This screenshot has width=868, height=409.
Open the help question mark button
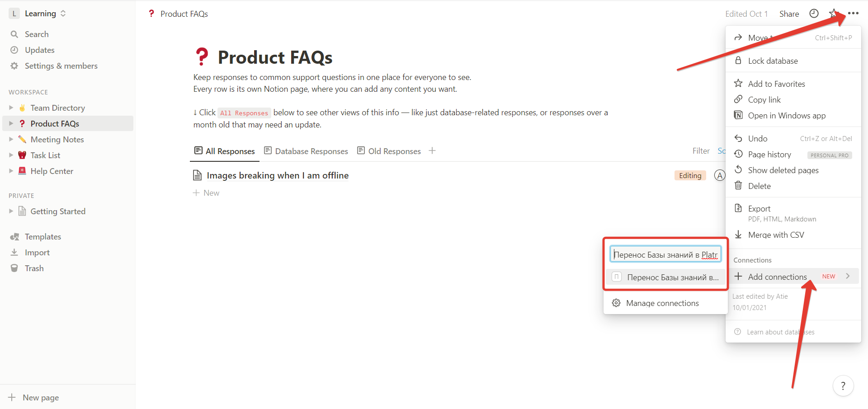point(843,386)
